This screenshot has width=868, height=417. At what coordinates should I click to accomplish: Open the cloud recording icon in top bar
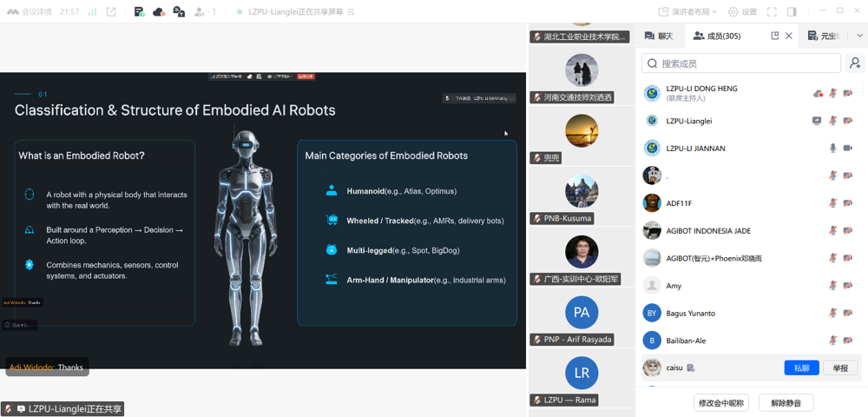pos(158,12)
